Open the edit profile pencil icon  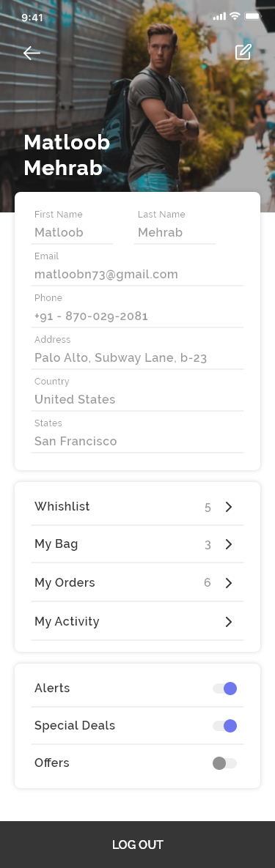[x=243, y=52]
